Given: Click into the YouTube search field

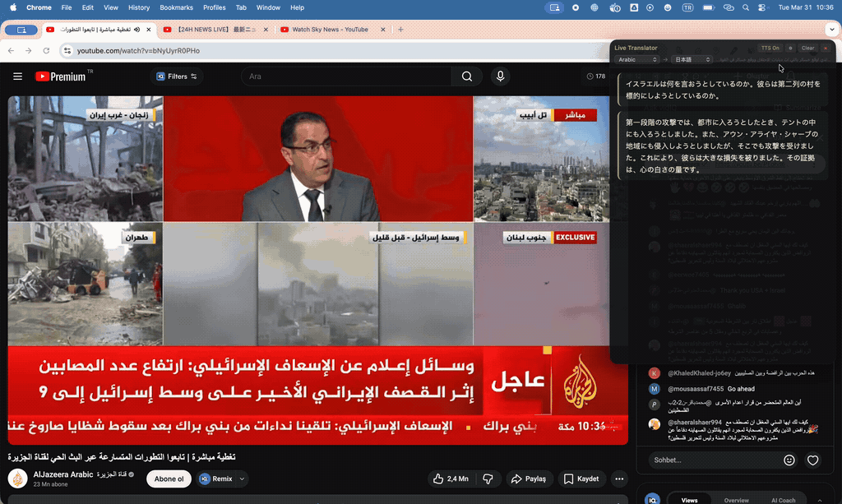Looking at the screenshot, I should (x=346, y=76).
